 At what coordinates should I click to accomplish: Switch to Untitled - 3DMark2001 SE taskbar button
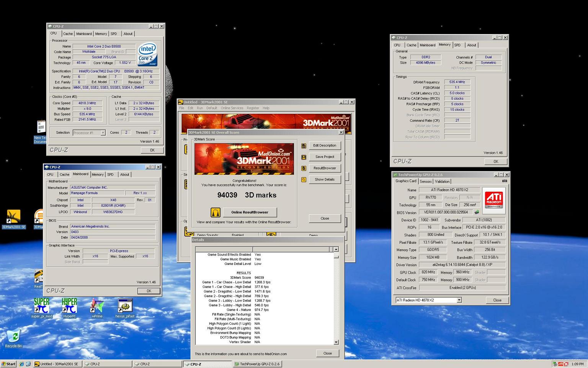coord(57,364)
